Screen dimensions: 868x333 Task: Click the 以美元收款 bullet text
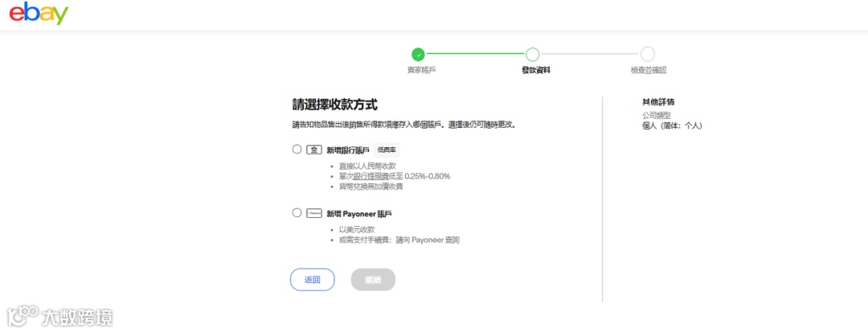click(357, 230)
